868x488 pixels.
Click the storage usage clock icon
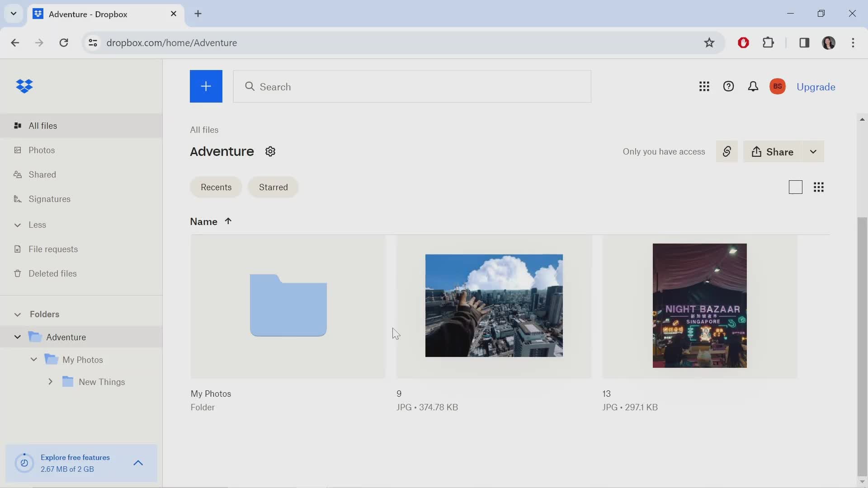[24, 463]
